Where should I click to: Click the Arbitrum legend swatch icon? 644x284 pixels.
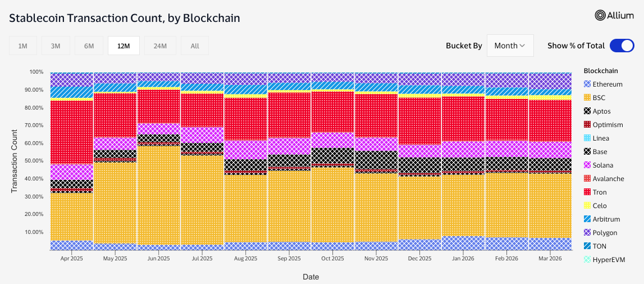pyautogui.click(x=587, y=219)
